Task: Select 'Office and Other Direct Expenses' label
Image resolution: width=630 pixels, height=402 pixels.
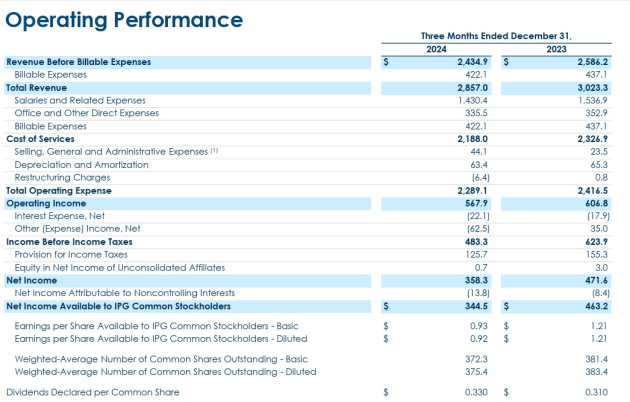Action: pos(87,113)
